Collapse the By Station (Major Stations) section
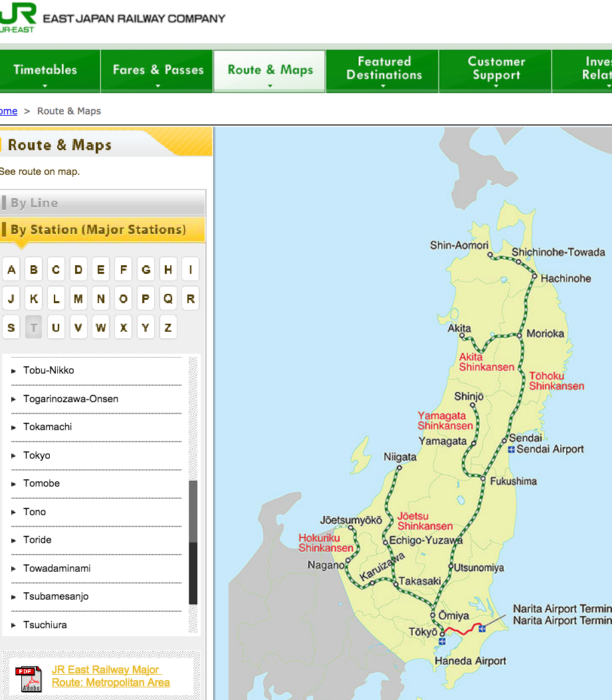Image resolution: width=612 pixels, height=700 pixels. [103, 229]
